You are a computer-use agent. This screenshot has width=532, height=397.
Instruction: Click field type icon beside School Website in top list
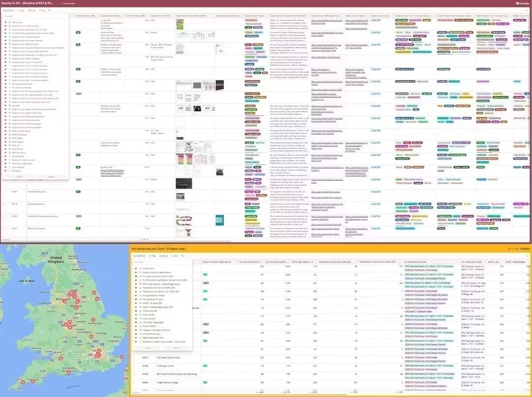9,156
